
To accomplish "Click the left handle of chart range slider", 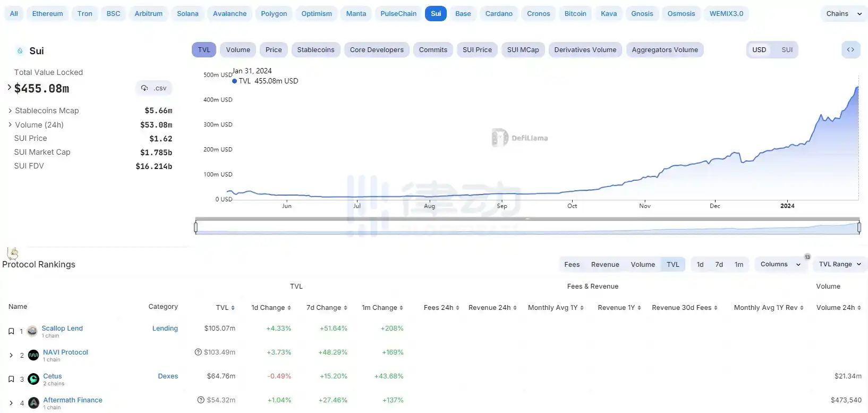I will point(196,227).
